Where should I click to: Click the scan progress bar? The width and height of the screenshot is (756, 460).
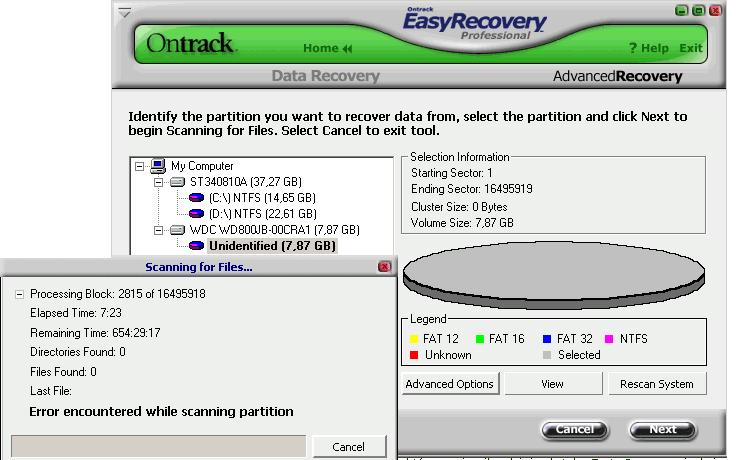[x=159, y=446]
